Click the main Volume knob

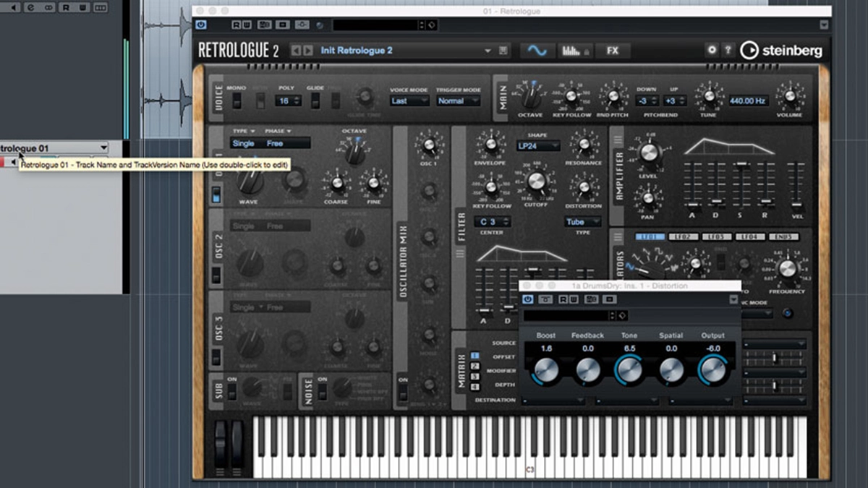(x=789, y=98)
